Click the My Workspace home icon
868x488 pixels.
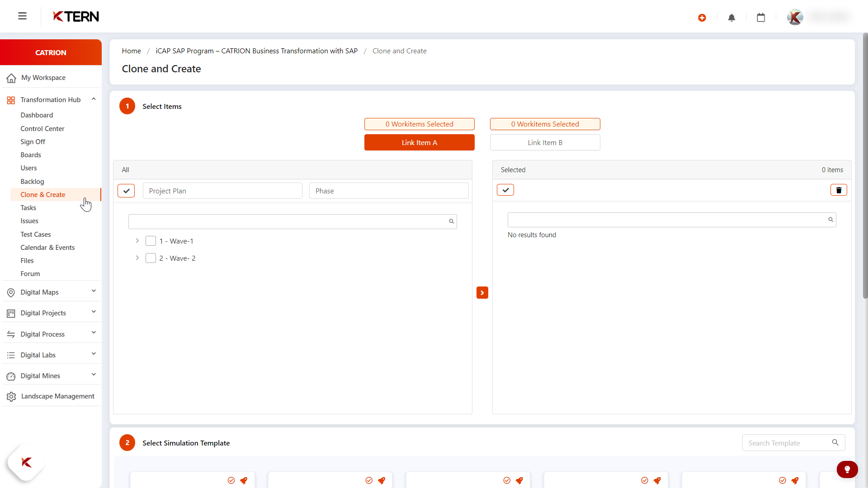[11, 78]
